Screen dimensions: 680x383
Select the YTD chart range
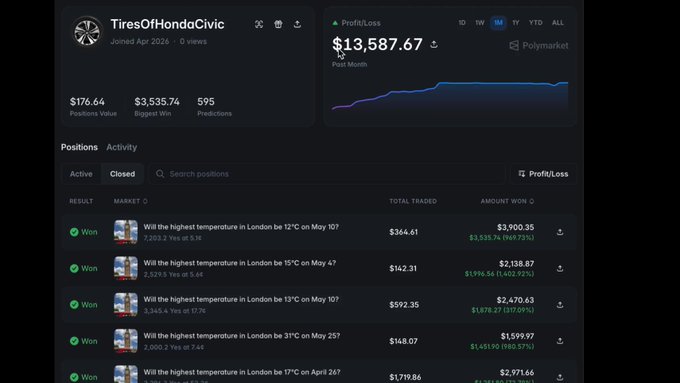pos(536,23)
